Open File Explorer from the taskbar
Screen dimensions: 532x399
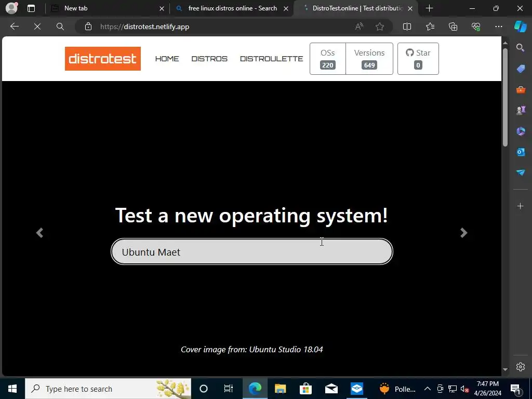coord(280,389)
